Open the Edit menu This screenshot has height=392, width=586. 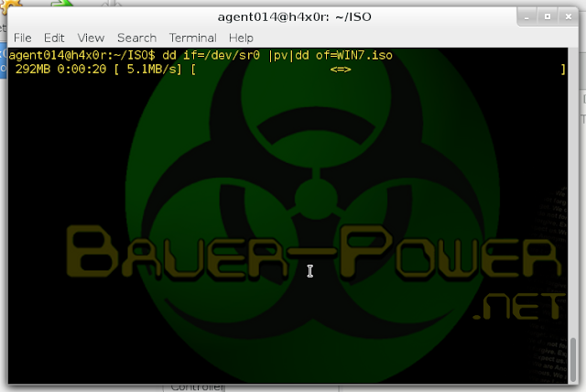point(54,38)
